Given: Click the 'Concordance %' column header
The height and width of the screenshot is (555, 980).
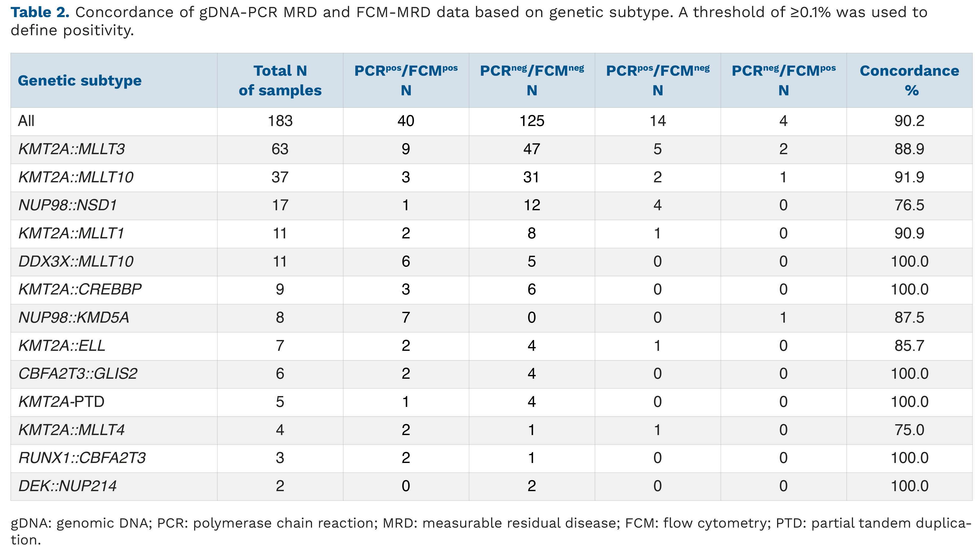Looking at the screenshot, I should point(909,80).
